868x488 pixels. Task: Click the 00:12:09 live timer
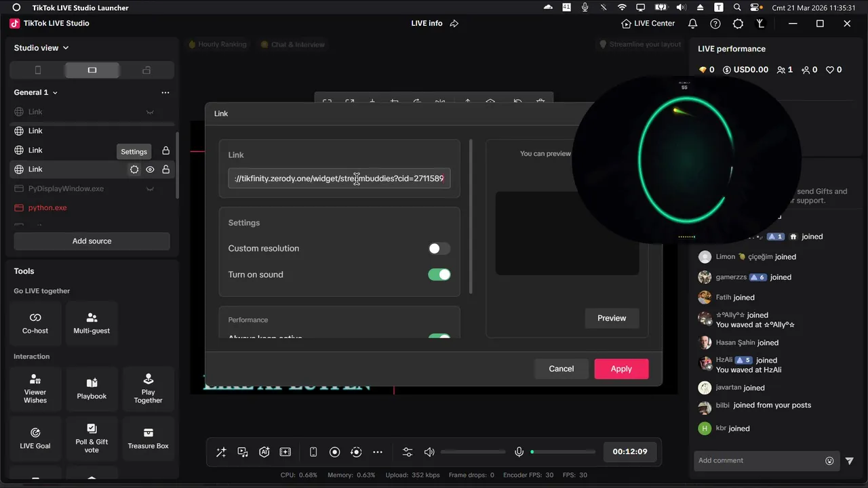pos(630,452)
